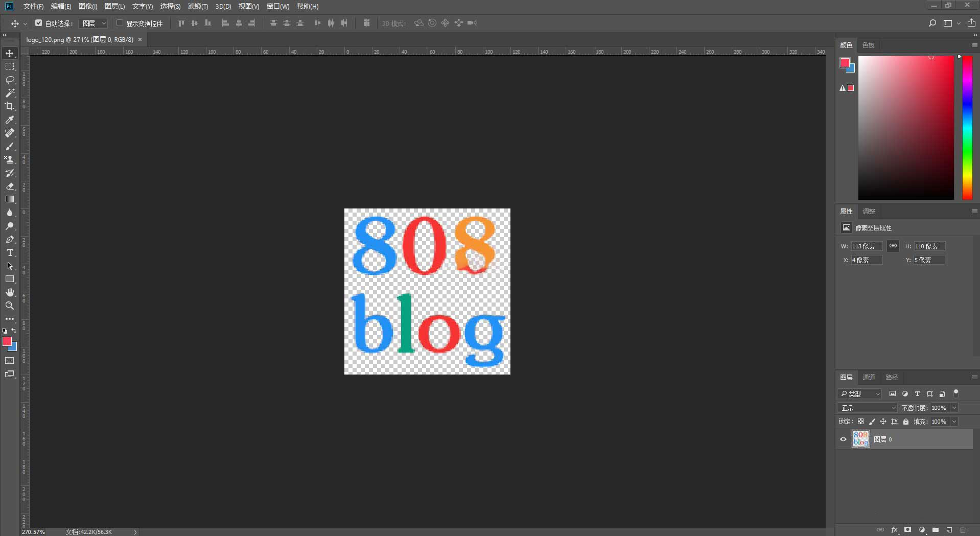Select the Move tool
Image resolution: width=980 pixels, height=536 pixels.
pos(10,53)
